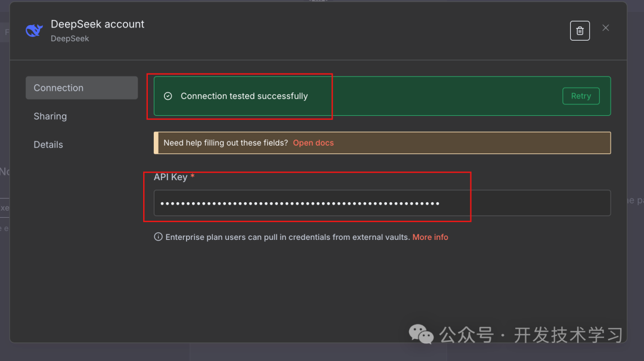Close the DeepSeek account dialog
The height and width of the screenshot is (361, 644).
(x=605, y=28)
